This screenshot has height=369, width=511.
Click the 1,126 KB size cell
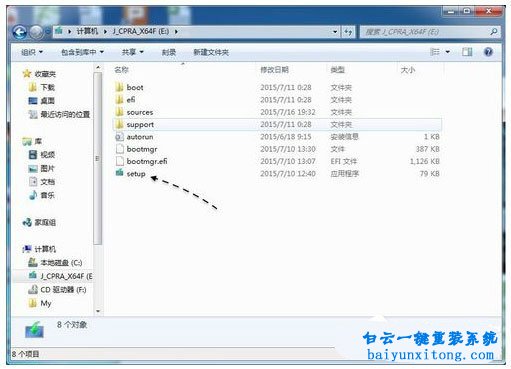[424, 161]
